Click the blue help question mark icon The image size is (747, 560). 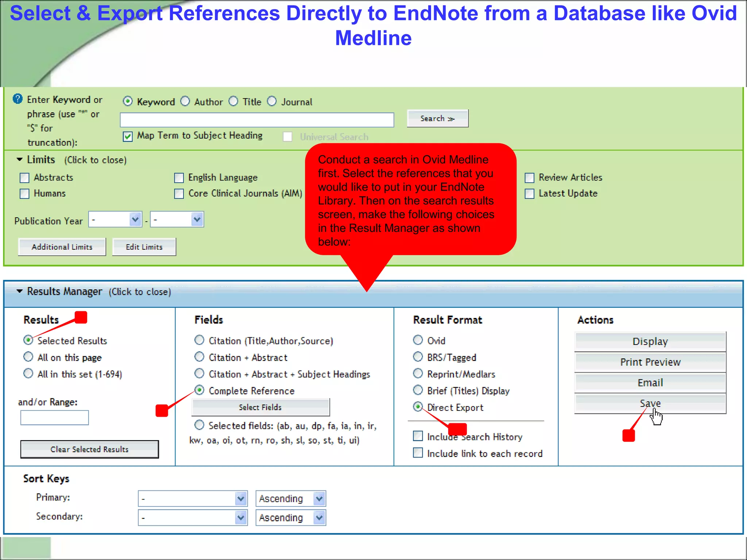pos(18,99)
